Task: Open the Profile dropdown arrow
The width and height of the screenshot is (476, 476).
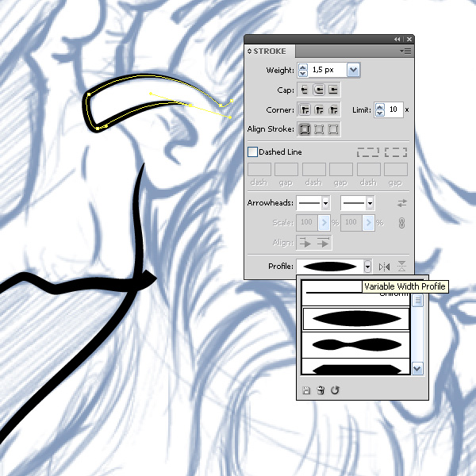Action: 367,267
